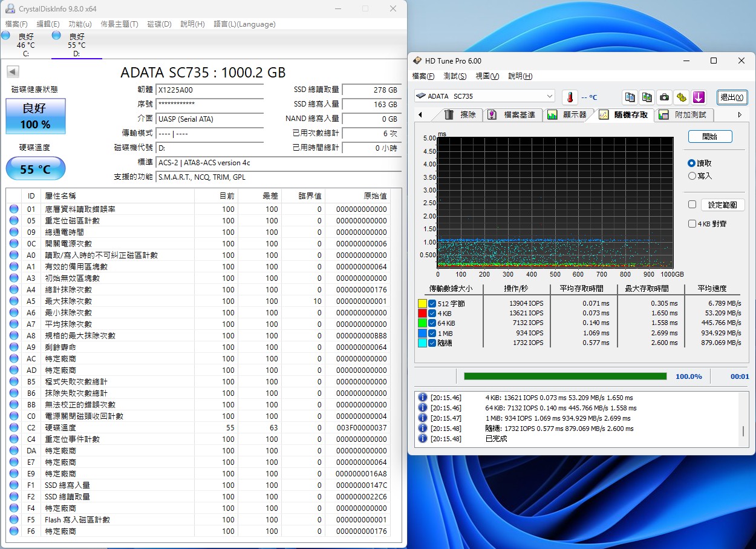This screenshot has width=756, height=549.
Task: Click yellow swatch for 512 字節
Action: [x=422, y=304]
